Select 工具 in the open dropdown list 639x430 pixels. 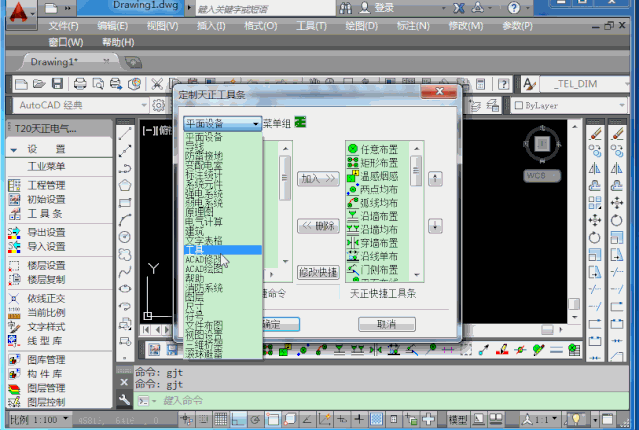[x=223, y=249]
